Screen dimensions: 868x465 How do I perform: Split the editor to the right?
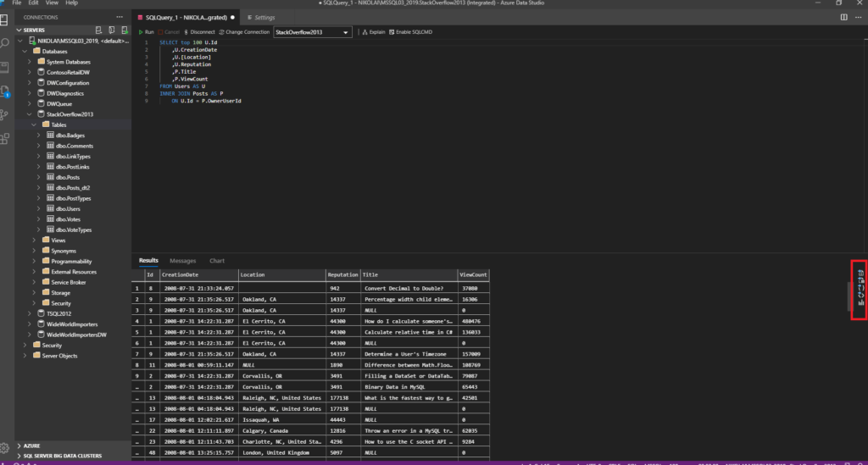coord(843,17)
